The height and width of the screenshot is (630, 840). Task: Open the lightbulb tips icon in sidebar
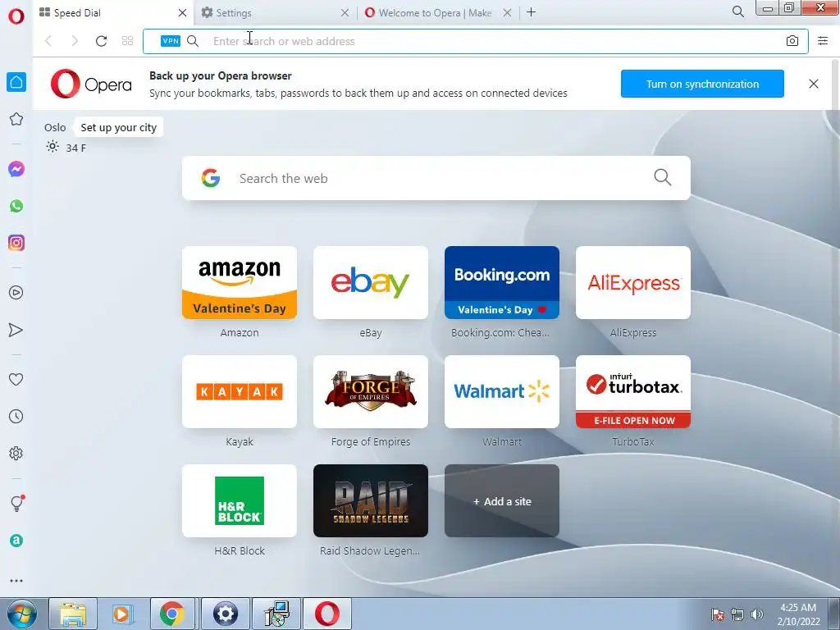pyautogui.click(x=16, y=503)
